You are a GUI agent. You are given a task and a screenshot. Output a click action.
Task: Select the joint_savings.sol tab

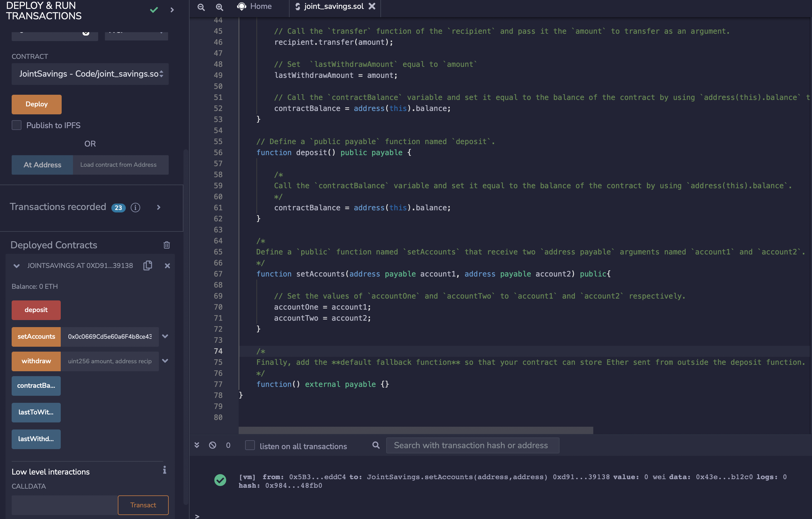pyautogui.click(x=333, y=6)
